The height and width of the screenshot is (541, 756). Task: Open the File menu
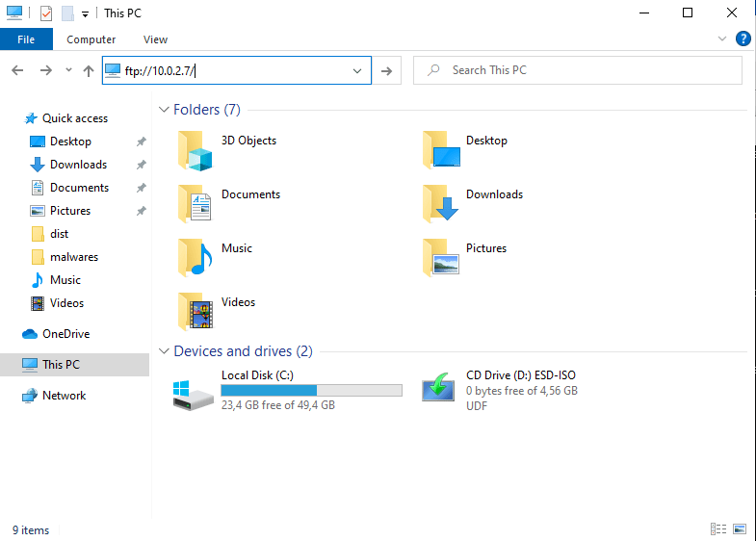[26, 39]
